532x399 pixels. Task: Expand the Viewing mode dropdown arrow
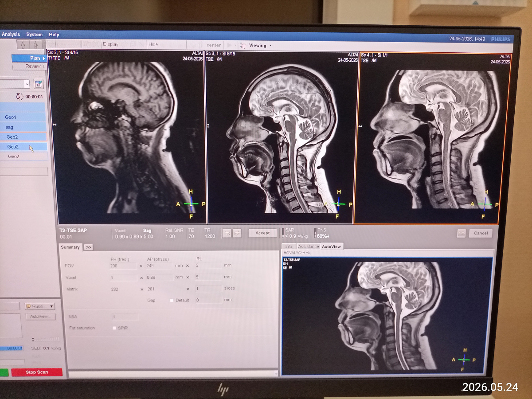270,45
